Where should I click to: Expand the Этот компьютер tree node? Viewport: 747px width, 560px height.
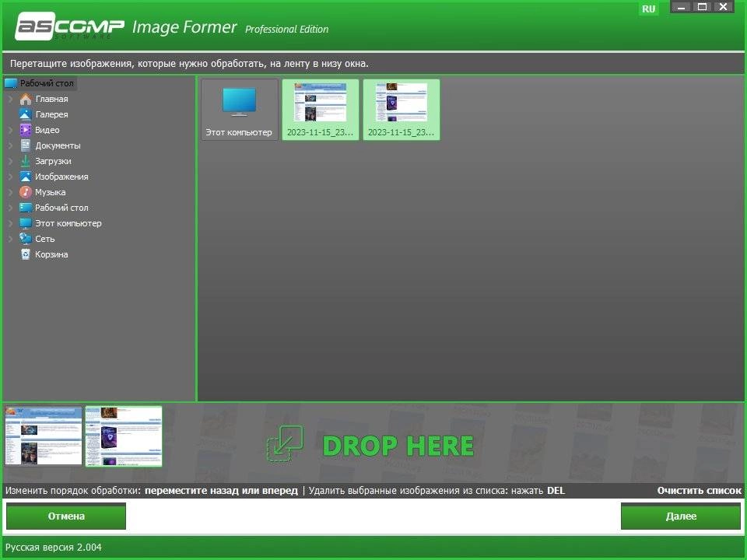point(10,223)
